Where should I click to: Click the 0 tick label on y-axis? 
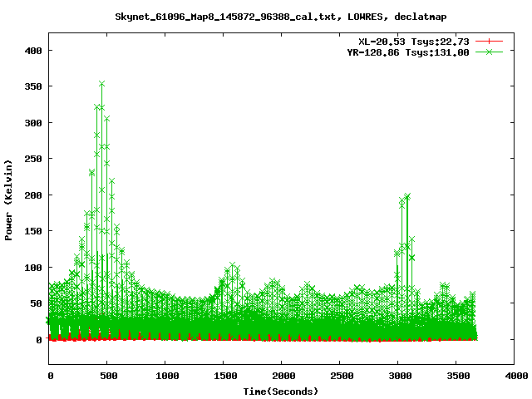coord(38,340)
